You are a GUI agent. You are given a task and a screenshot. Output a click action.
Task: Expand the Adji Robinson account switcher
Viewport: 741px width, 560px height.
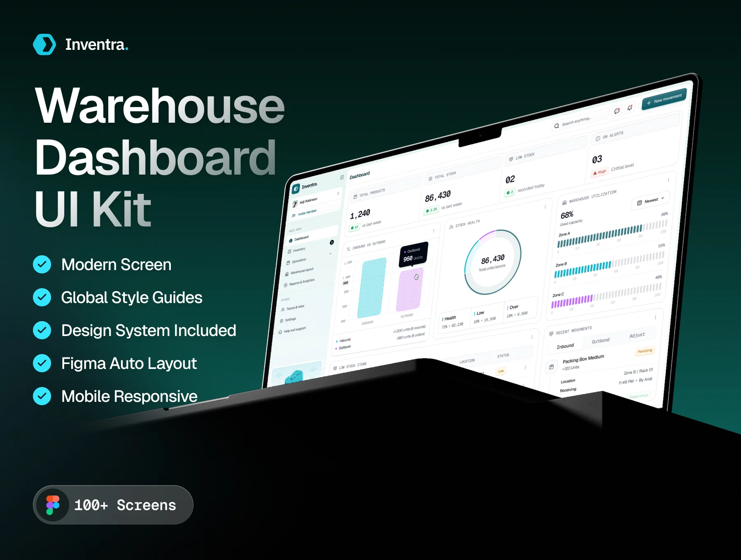[x=338, y=193]
